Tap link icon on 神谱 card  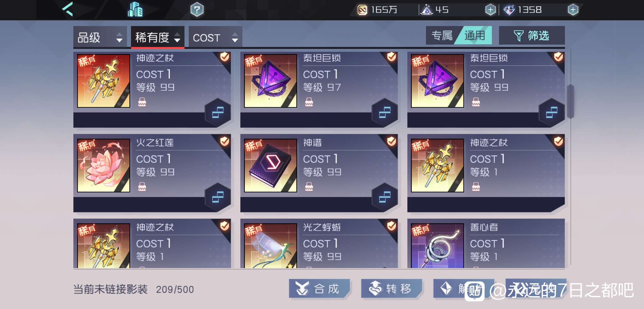tap(385, 197)
